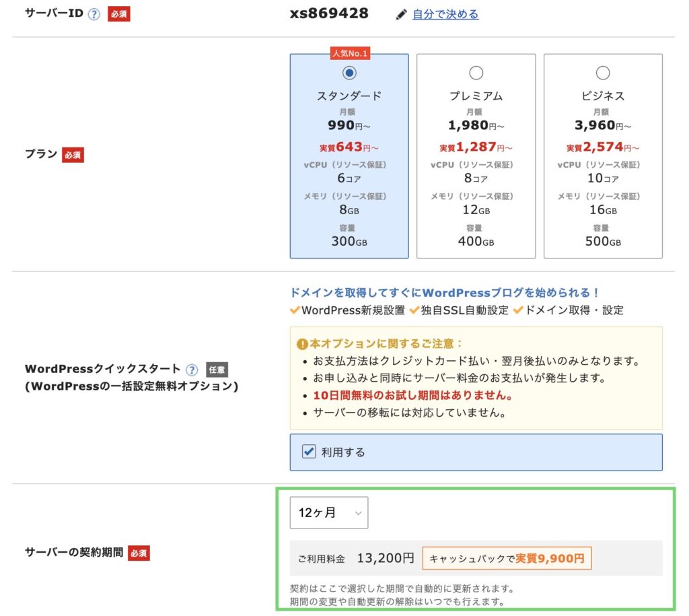This screenshot has height=616, width=689.
Task: Toggle the 利用する checkbox
Action: click(x=309, y=452)
